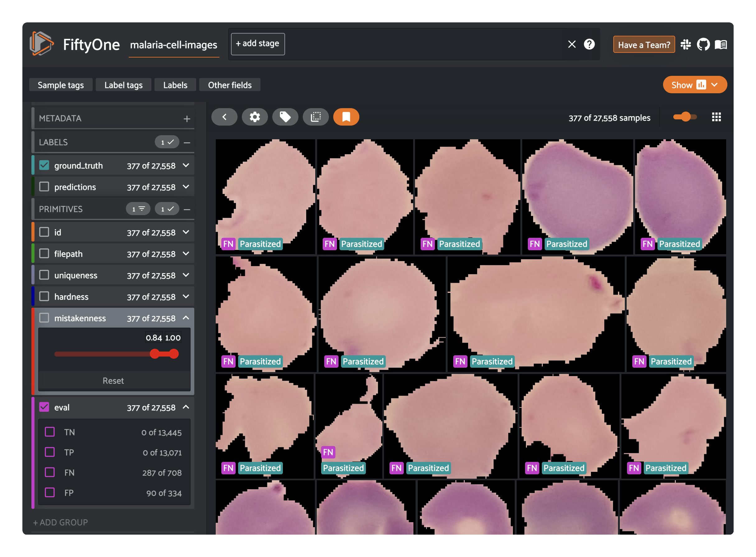Click the Have a Team? button
Screen dimensions: 756x557
tap(644, 44)
